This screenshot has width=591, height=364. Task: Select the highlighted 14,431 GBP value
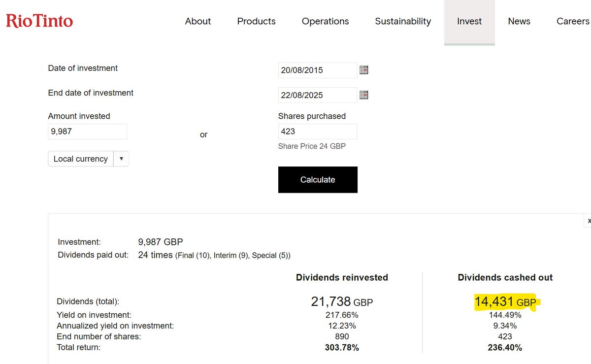[x=505, y=301]
